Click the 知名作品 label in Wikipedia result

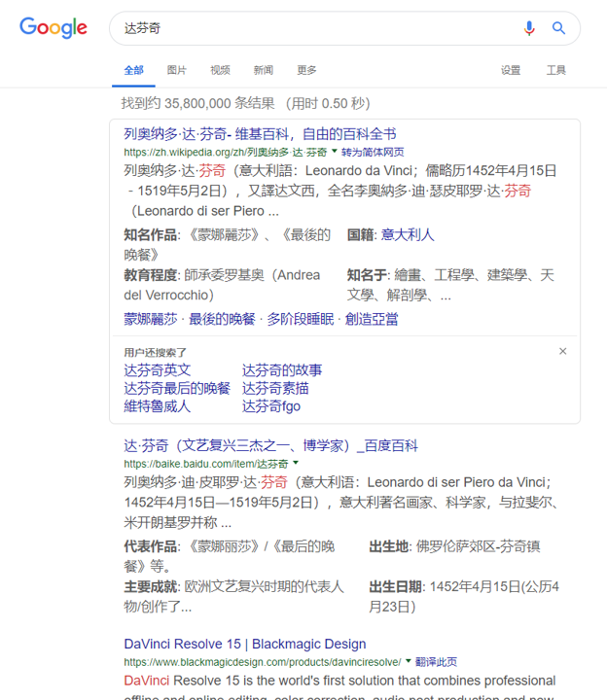click(x=150, y=234)
